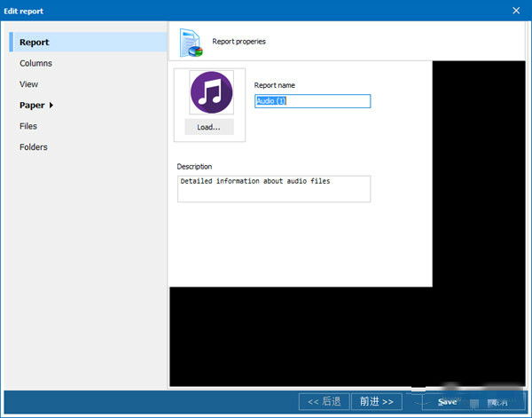This screenshot has width=532, height=418.
Task: Click the 前进 >> forward button
Action: coord(377,402)
